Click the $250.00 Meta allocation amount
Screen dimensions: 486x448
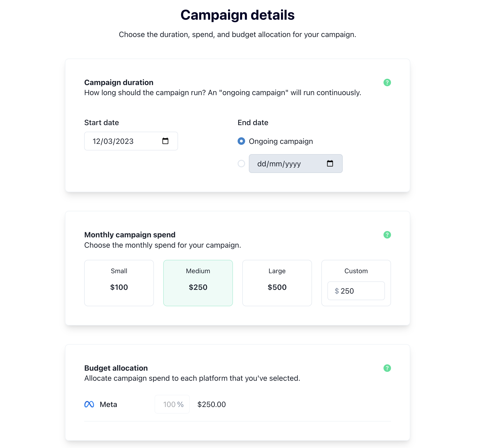tap(211, 404)
